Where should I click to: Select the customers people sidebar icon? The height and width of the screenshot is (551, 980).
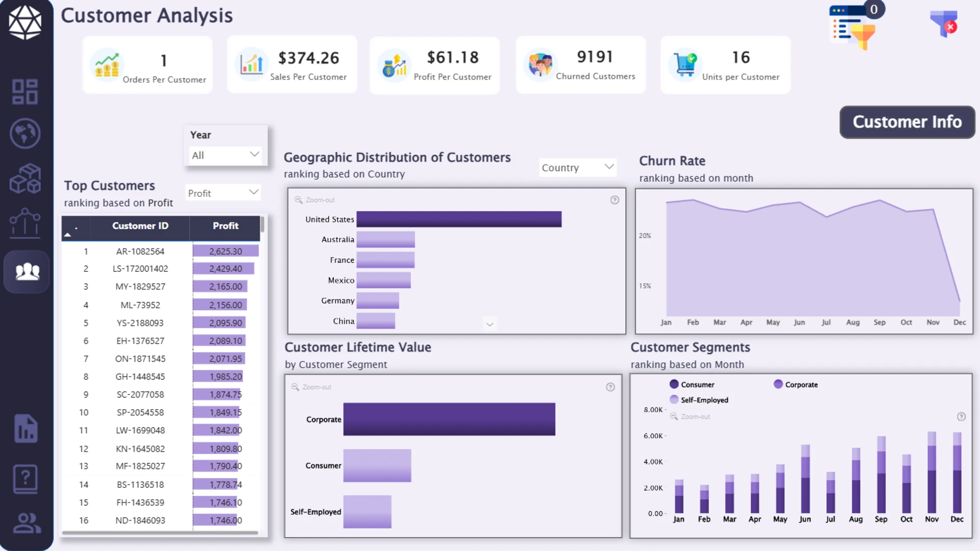[x=27, y=271]
